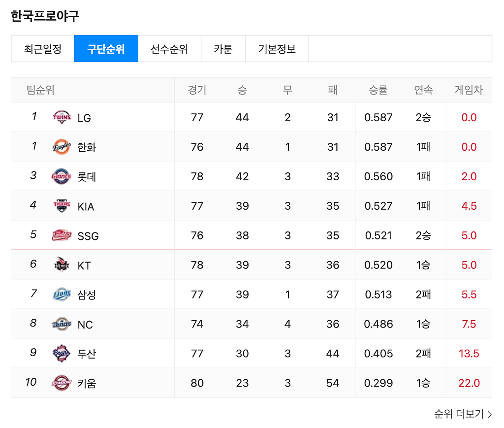Click the chevron next to 순위 더보기

[x=490, y=414]
